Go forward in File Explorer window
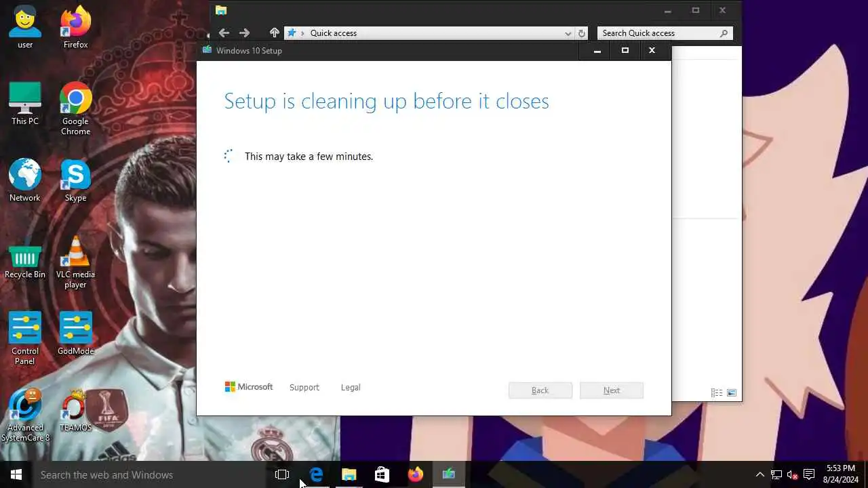 click(244, 33)
